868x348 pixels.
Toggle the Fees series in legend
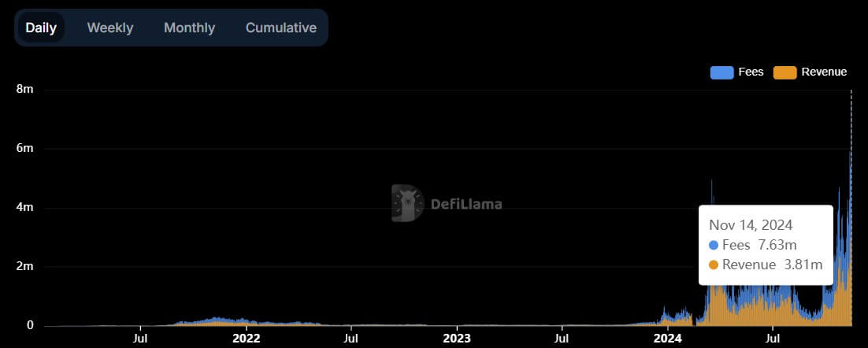pos(736,72)
